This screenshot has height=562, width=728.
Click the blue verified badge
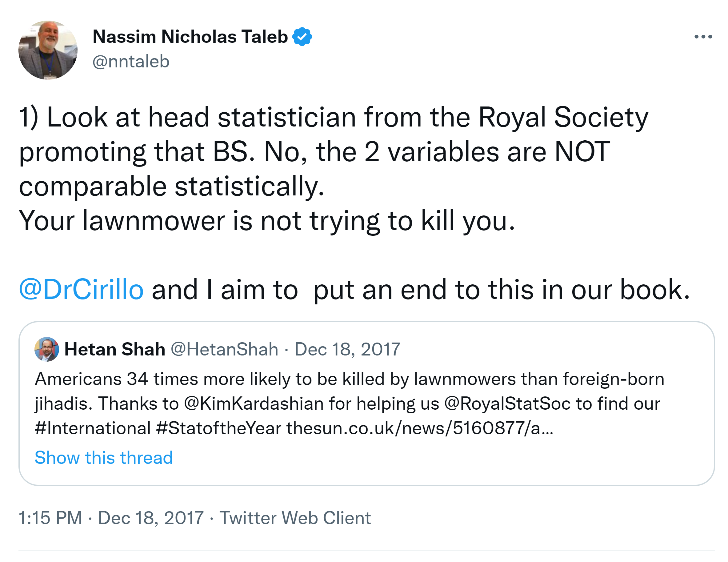[302, 37]
